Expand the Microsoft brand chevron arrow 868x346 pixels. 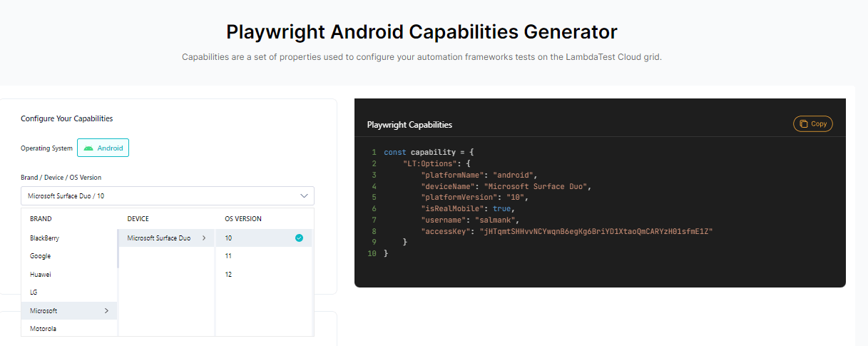coord(106,311)
